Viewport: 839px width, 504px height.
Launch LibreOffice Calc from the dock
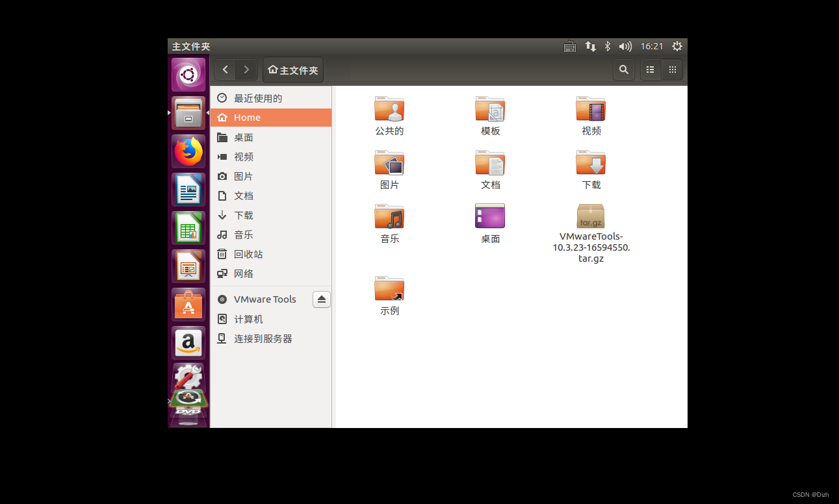point(188,228)
